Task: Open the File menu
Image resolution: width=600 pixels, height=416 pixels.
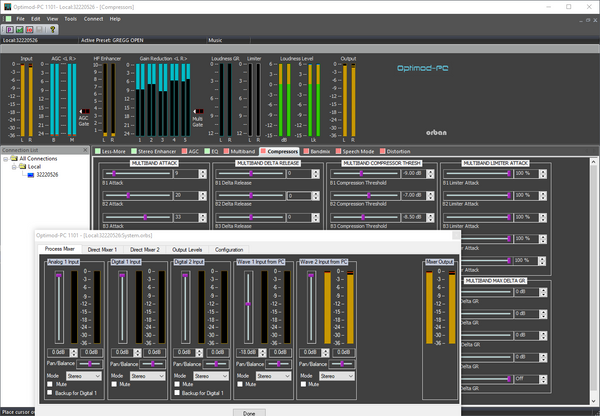Action: 20,19
